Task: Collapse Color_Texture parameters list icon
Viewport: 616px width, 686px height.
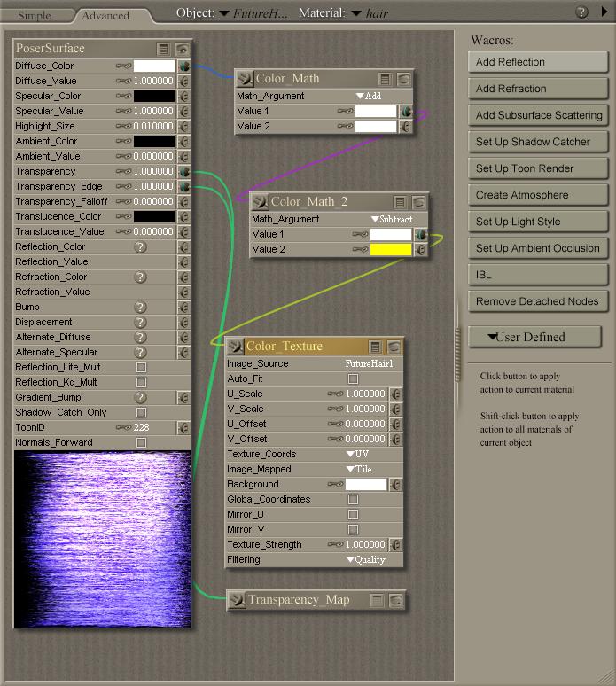Action: point(375,347)
